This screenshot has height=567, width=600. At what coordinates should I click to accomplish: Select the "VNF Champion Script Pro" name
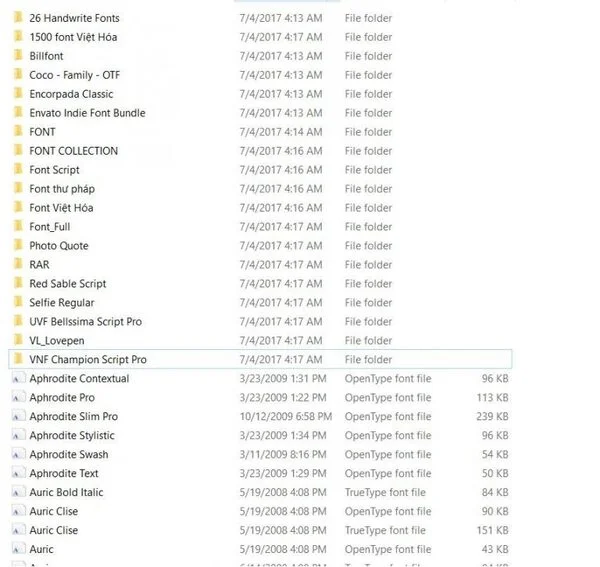88,359
